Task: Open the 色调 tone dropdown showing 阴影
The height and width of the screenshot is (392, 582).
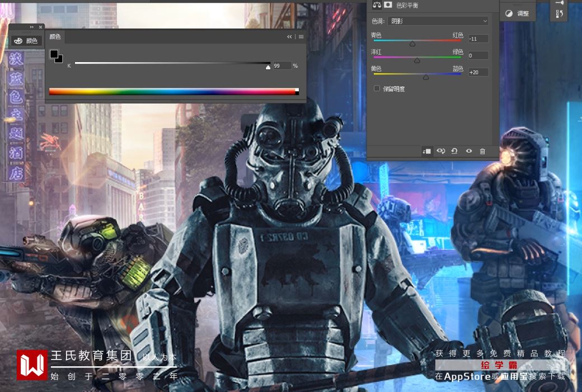Action: 438,21
